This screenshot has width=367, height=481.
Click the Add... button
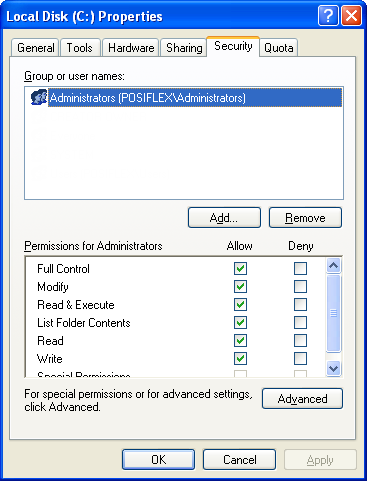(x=224, y=218)
